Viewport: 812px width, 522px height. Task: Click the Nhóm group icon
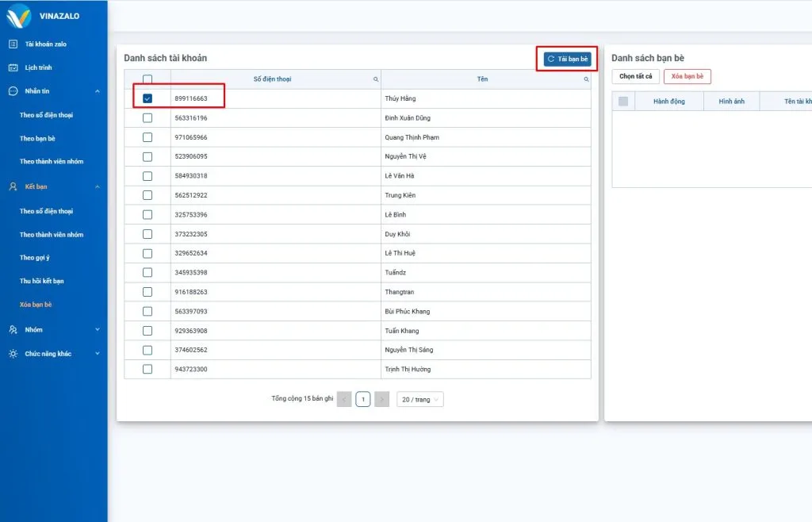13,330
